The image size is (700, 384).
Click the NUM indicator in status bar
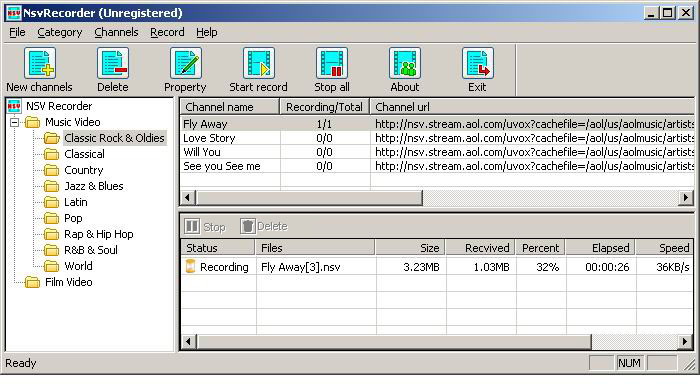point(629,363)
